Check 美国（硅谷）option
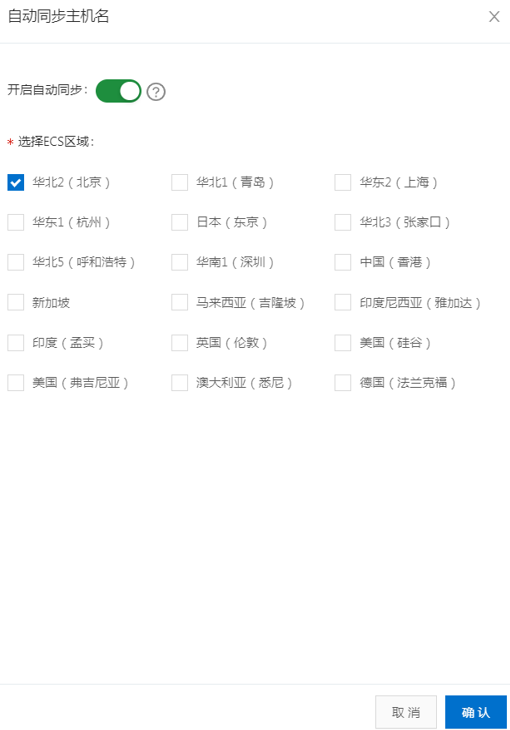The image size is (510, 730). pyautogui.click(x=343, y=343)
